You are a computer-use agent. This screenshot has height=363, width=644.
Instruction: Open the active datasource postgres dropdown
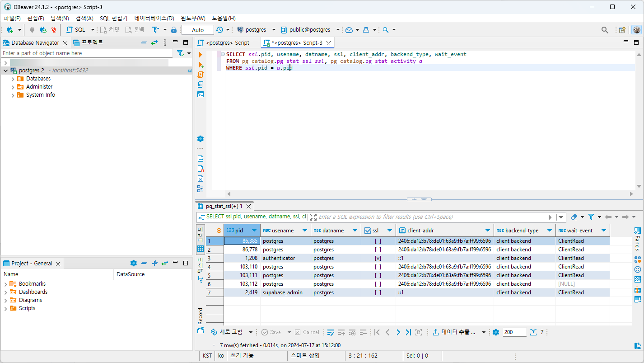(274, 30)
